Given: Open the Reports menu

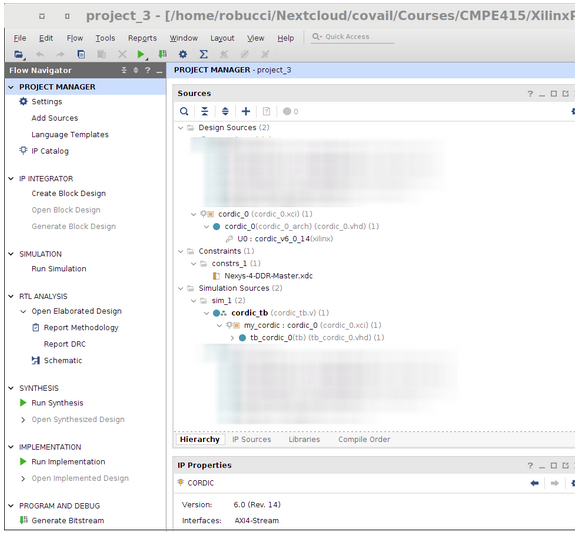Looking at the screenshot, I should pos(142,38).
